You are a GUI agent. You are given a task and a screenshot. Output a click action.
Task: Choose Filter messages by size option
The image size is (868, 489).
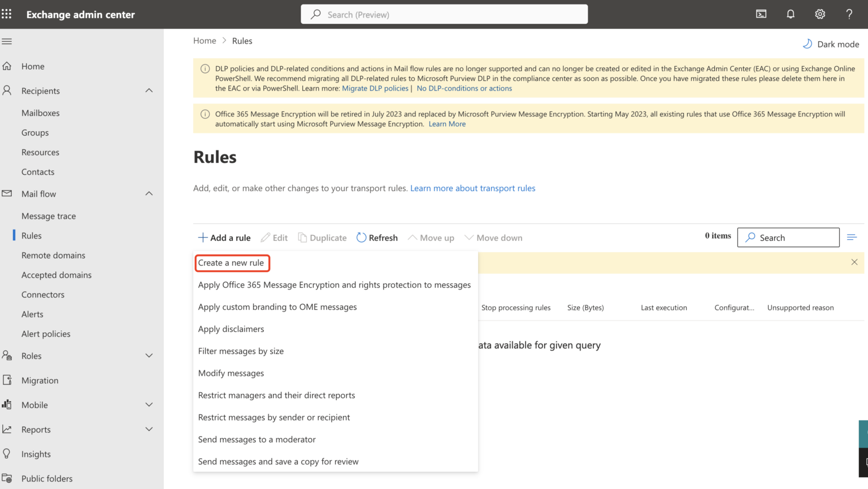(x=241, y=350)
